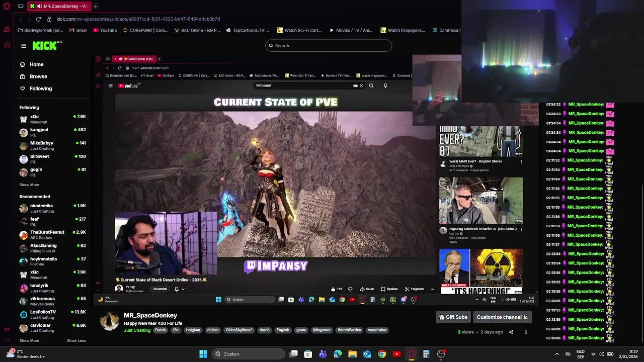The height and width of the screenshot is (362, 644).
Task: Open LosPollosTV's recommended channel
Action: pos(52,315)
